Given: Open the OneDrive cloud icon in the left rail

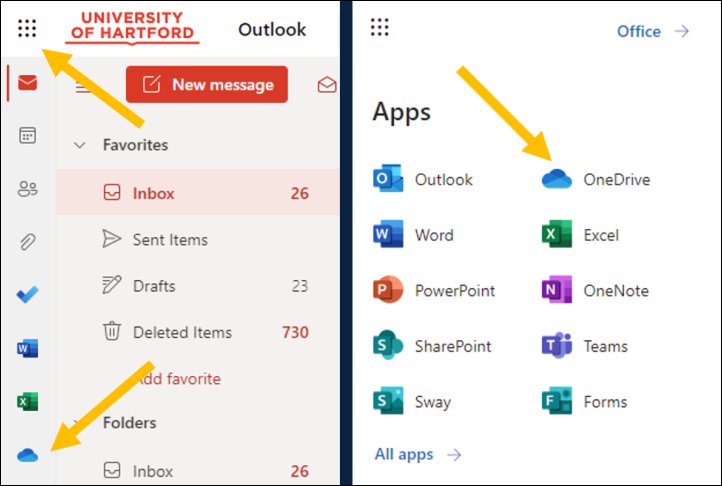Looking at the screenshot, I should [x=28, y=455].
